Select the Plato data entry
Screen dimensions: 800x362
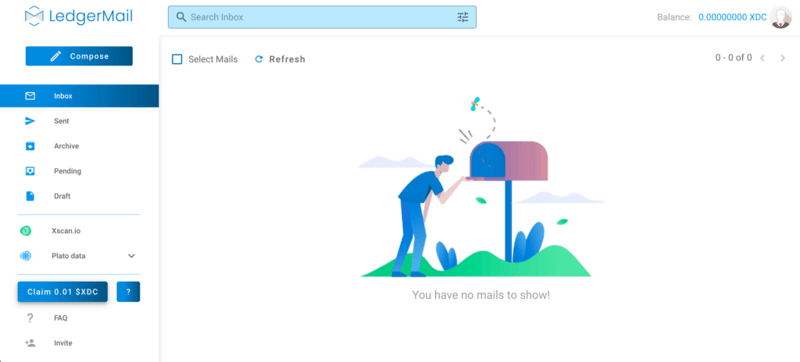pyautogui.click(x=68, y=256)
